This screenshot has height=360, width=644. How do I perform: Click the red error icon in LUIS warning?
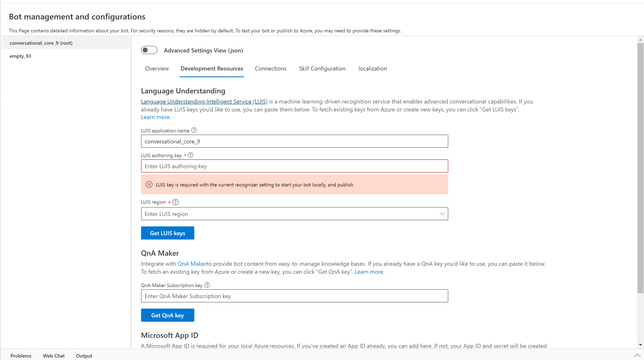tap(149, 184)
